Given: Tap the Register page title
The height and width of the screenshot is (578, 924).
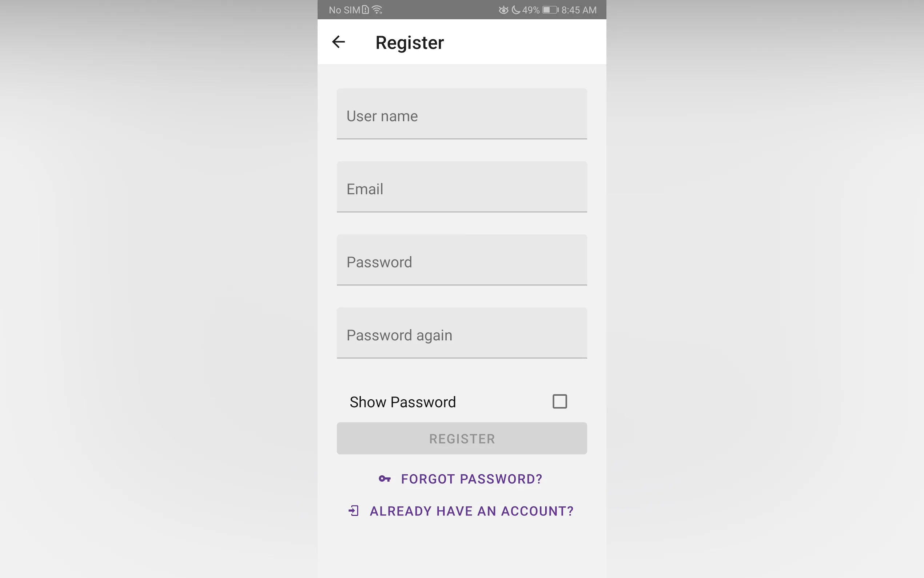Looking at the screenshot, I should click(x=410, y=43).
